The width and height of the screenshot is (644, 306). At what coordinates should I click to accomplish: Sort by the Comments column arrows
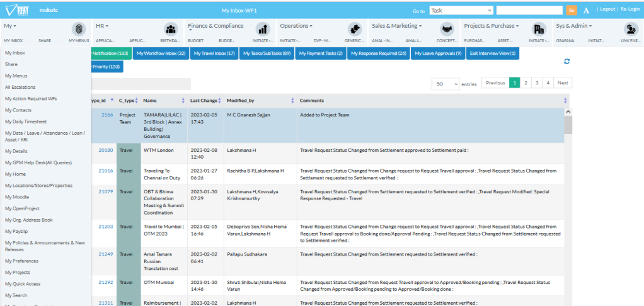click(x=565, y=101)
